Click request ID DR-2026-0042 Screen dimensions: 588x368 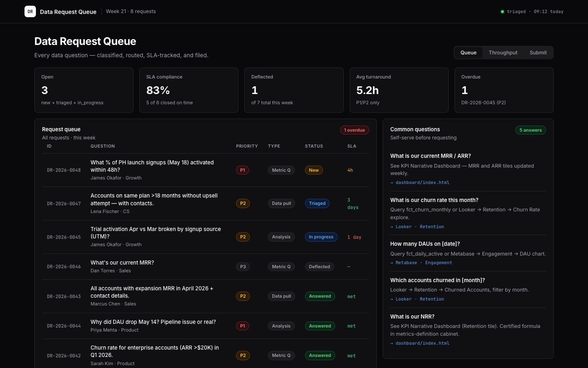[x=64, y=356]
